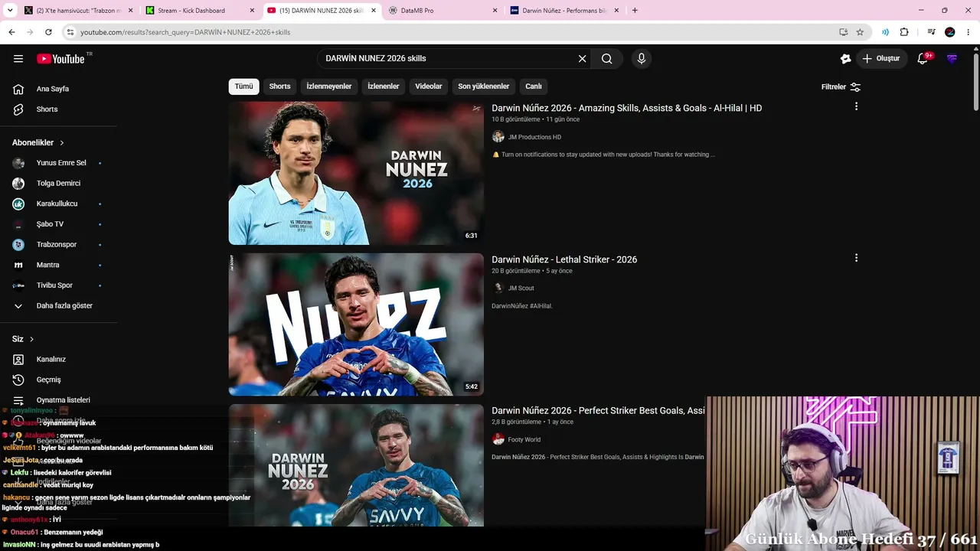Screen dimensions: 980x551
Task: Select the Canlı filter chip
Action: 534,86
